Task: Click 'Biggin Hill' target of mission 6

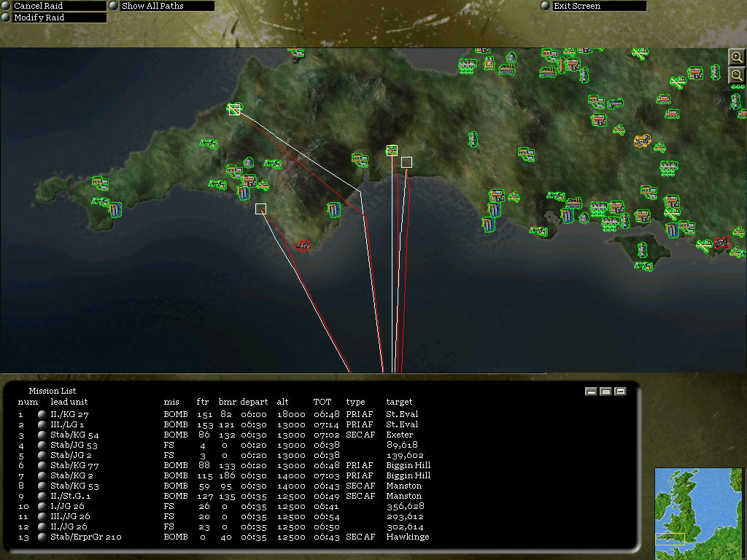Action: tap(409, 465)
